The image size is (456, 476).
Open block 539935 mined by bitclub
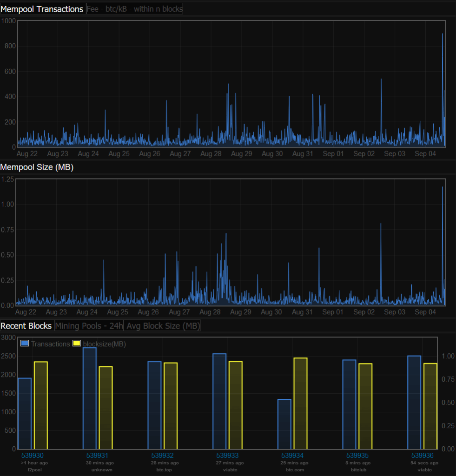[357, 456]
